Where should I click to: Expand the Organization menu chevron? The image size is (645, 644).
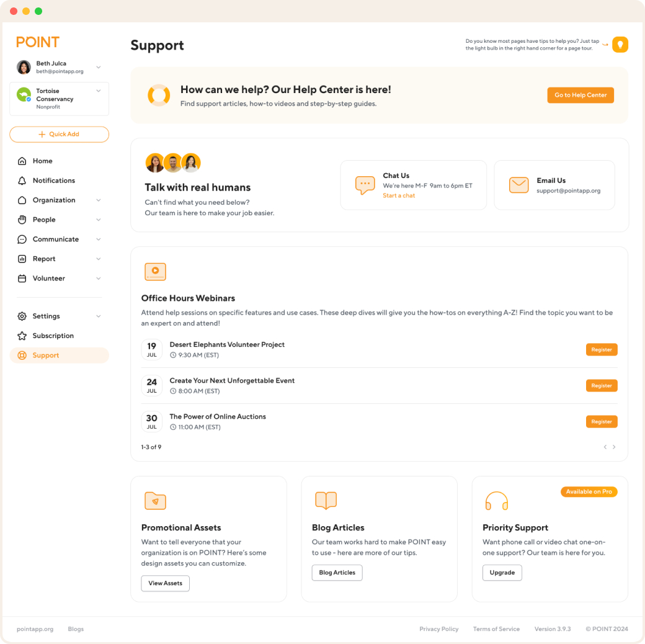coord(99,200)
